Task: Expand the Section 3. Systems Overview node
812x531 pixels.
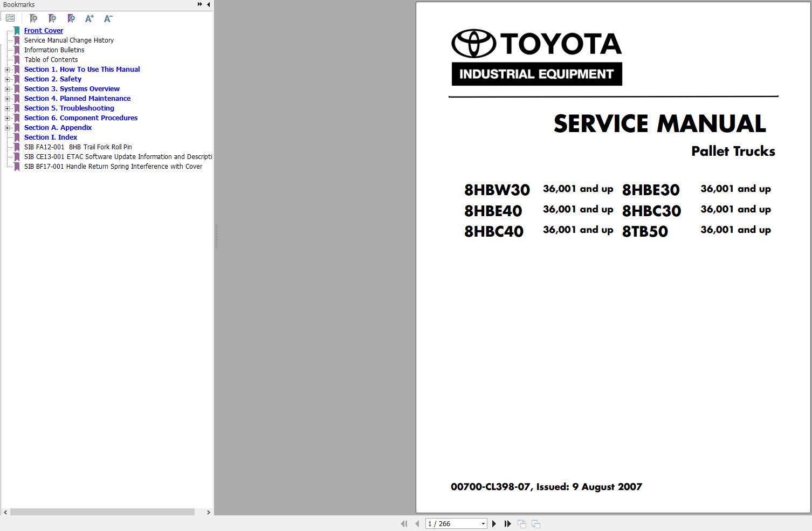Action: pos(7,89)
